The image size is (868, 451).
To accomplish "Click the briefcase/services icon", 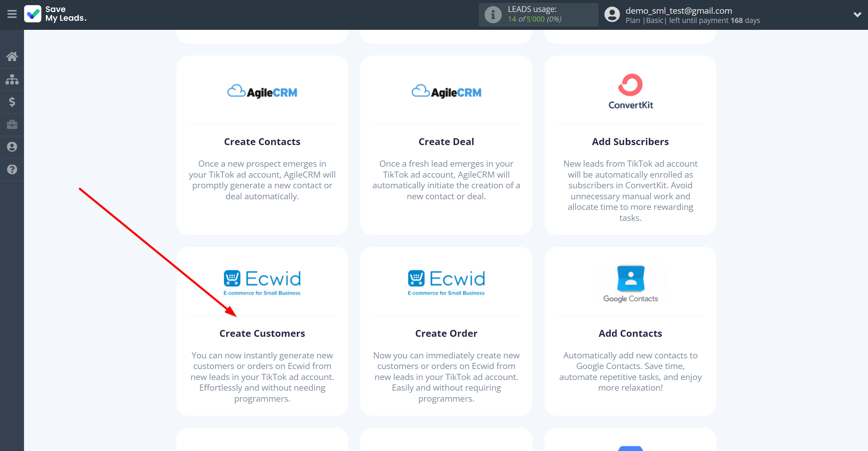I will coord(12,124).
